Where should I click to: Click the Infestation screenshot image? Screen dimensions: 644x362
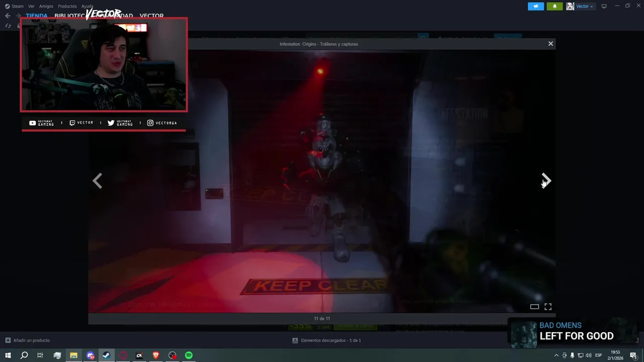pyautogui.click(x=322, y=181)
